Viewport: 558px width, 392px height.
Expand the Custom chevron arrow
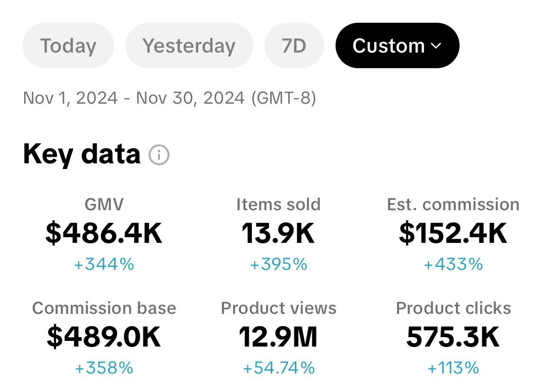point(436,46)
